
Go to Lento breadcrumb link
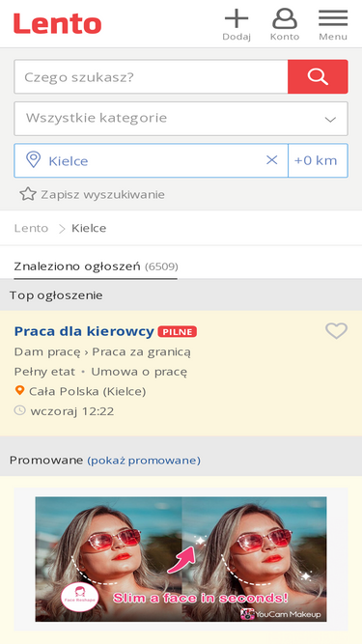tap(31, 228)
